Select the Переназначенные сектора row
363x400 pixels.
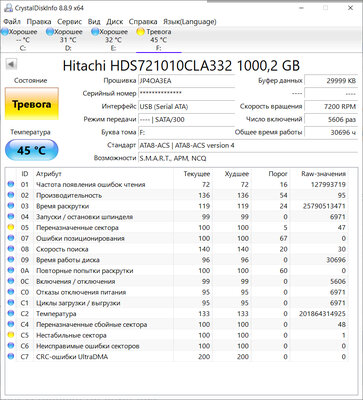[177, 228]
